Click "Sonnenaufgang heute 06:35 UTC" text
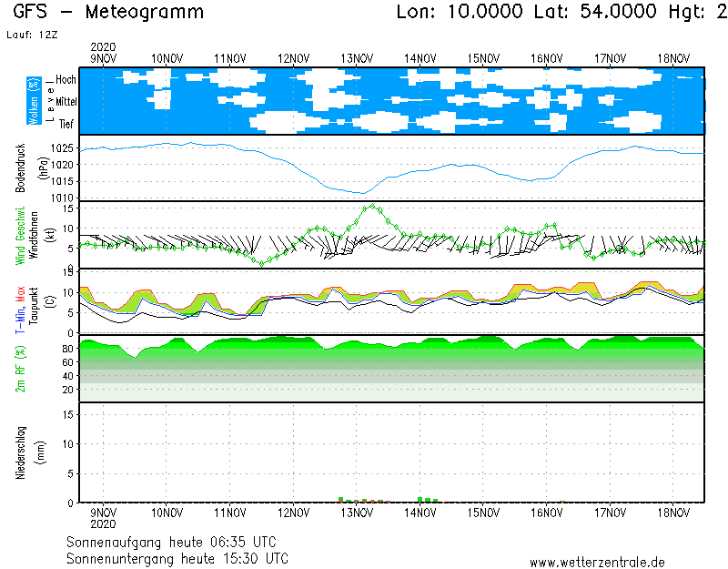 click(171, 542)
